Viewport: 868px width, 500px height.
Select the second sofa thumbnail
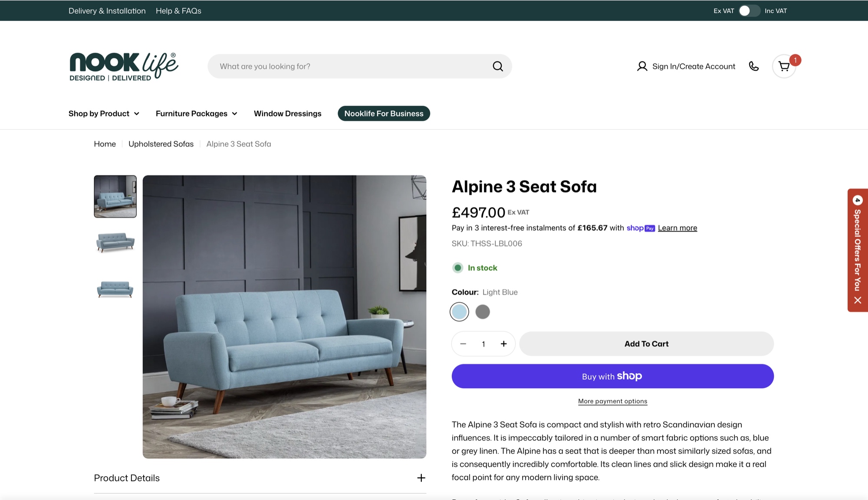tap(115, 242)
